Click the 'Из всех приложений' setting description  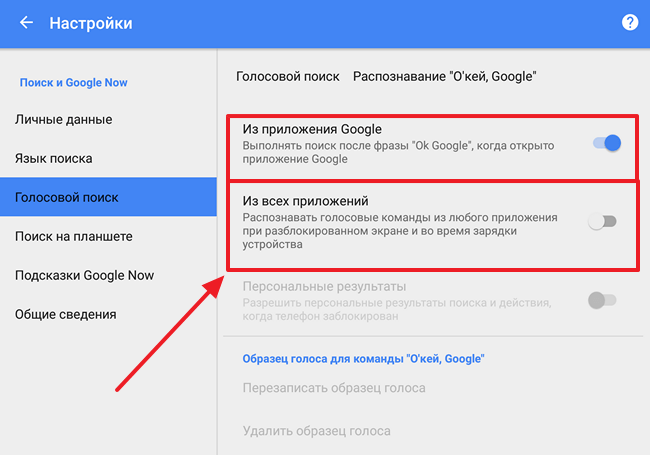tap(400, 231)
